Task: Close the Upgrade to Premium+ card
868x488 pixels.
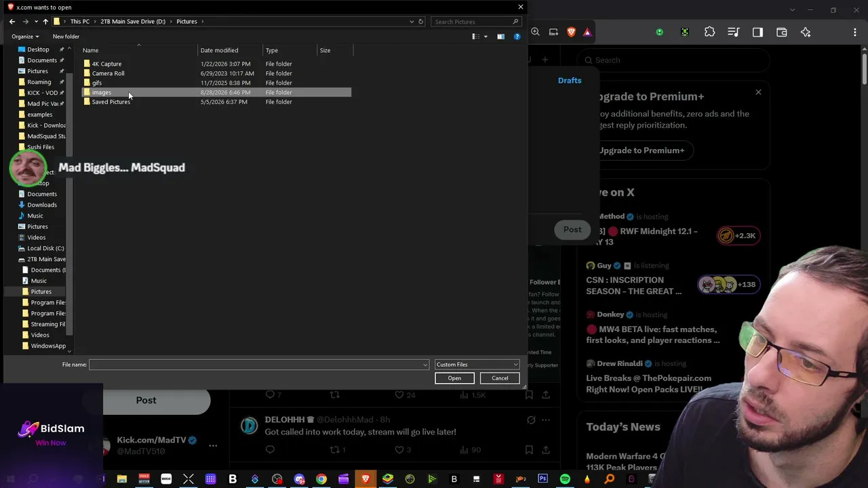Action: [758, 92]
